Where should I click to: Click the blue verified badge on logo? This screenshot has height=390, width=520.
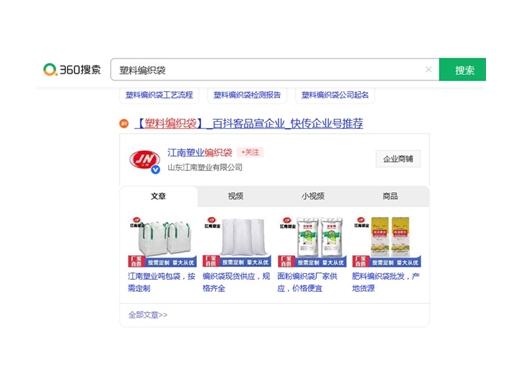click(155, 170)
